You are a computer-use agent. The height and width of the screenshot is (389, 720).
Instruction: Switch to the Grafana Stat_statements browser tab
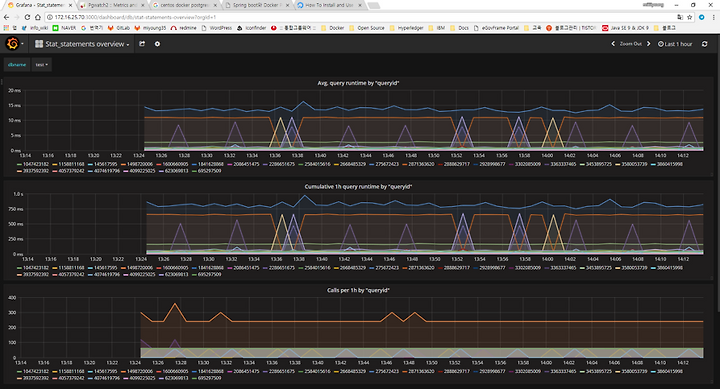pos(39,5)
